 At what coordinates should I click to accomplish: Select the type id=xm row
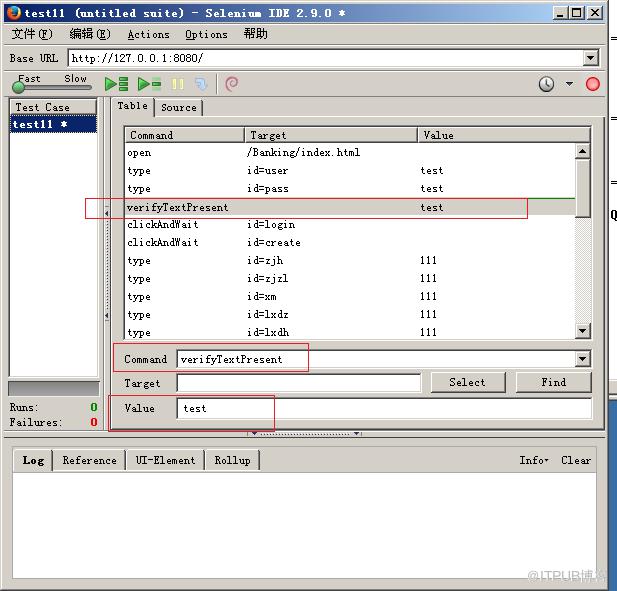(x=350, y=296)
